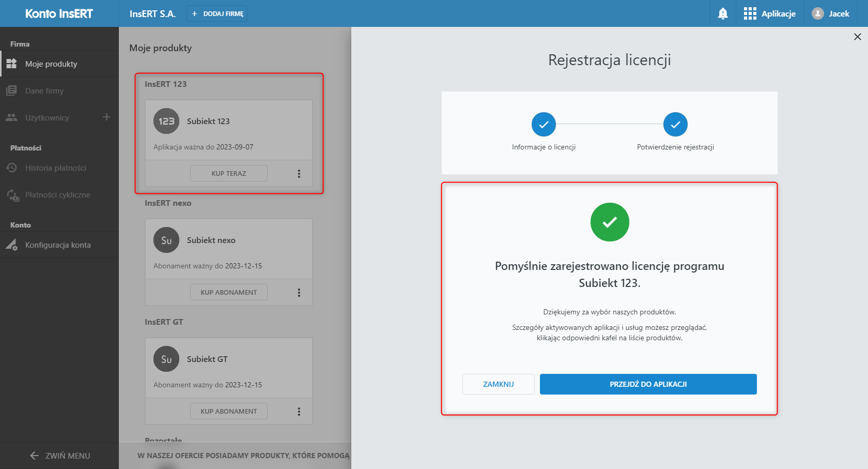
Task: Click the KUP TERAZ button
Action: pyautogui.click(x=229, y=173)
